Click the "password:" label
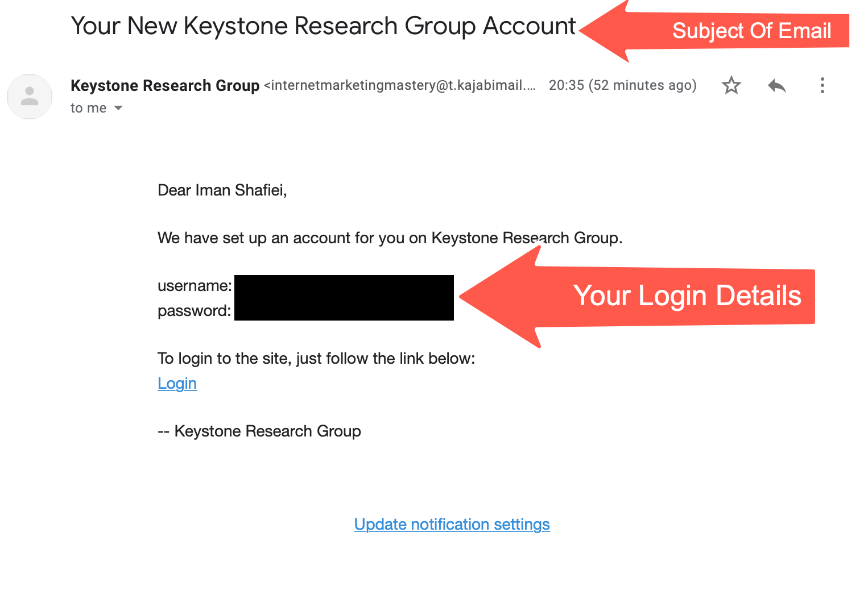 tap(194, 311)
